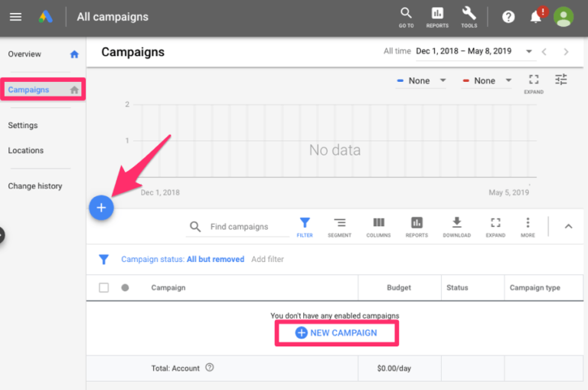This screenshot has width=588, height=390.
Task: Expand the red None metric dropdown
Action: coord(486,81)
